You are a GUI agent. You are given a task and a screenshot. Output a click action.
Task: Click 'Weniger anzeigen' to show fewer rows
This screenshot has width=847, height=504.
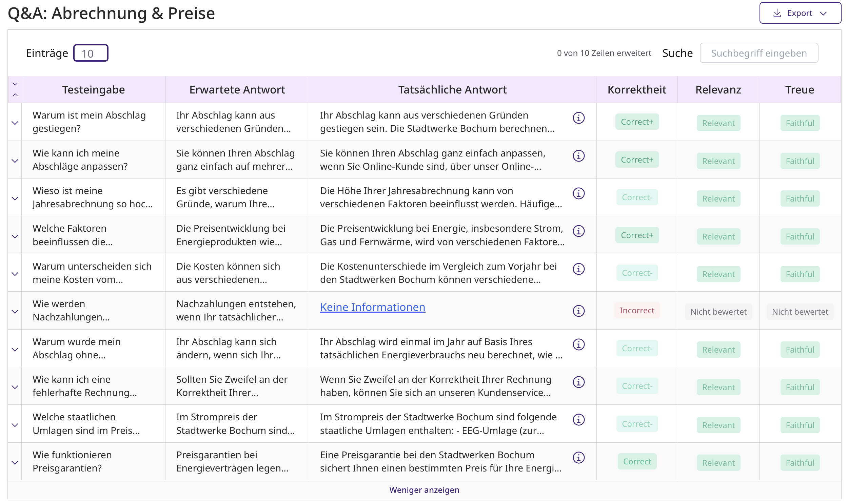(x=424, y=490)
